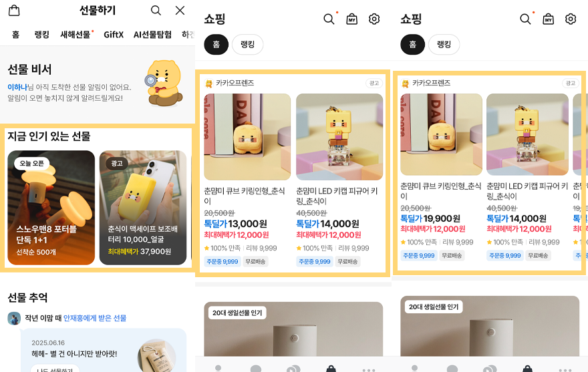Tap the 선물 추억 heading
588x372 pixels.
pyautogui.click(x=28, y=298)
